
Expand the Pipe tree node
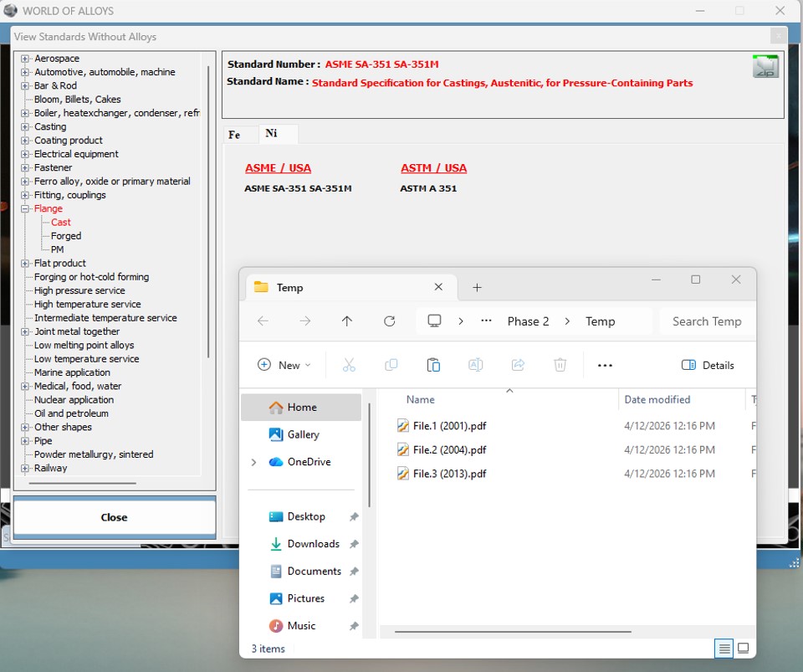(24, 440)
